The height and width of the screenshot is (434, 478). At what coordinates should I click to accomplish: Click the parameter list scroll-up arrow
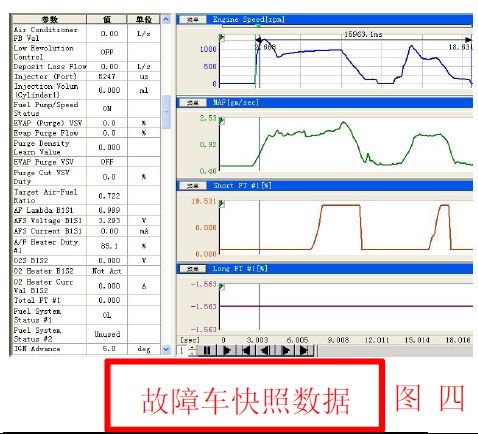(166, 19)
